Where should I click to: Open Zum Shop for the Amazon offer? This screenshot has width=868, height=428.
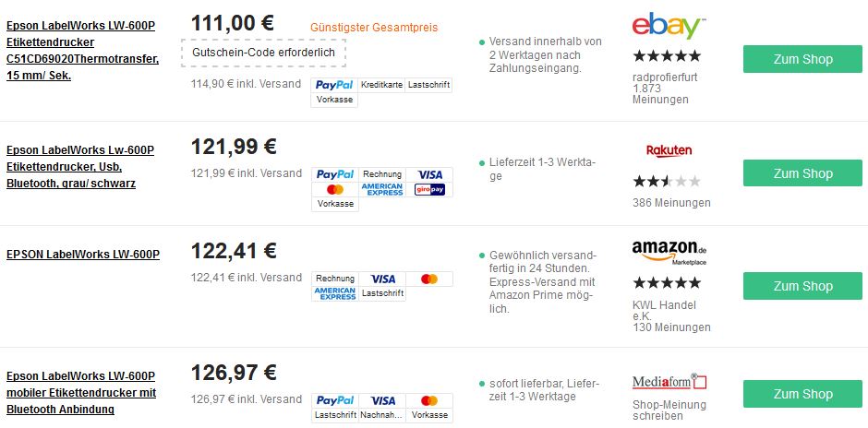pos(802,286)
